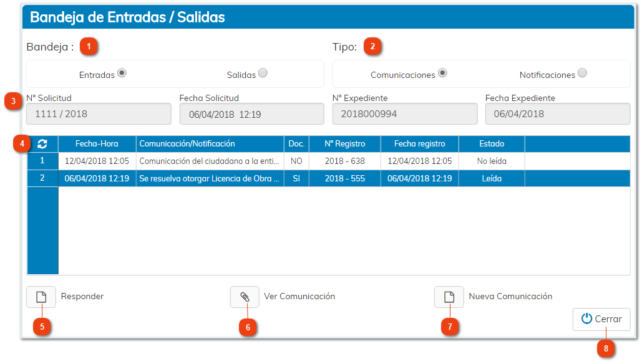Click the Nº Expediente input showing 2018000994
Viewport: 642px width, 364px height.
(404, 113)
